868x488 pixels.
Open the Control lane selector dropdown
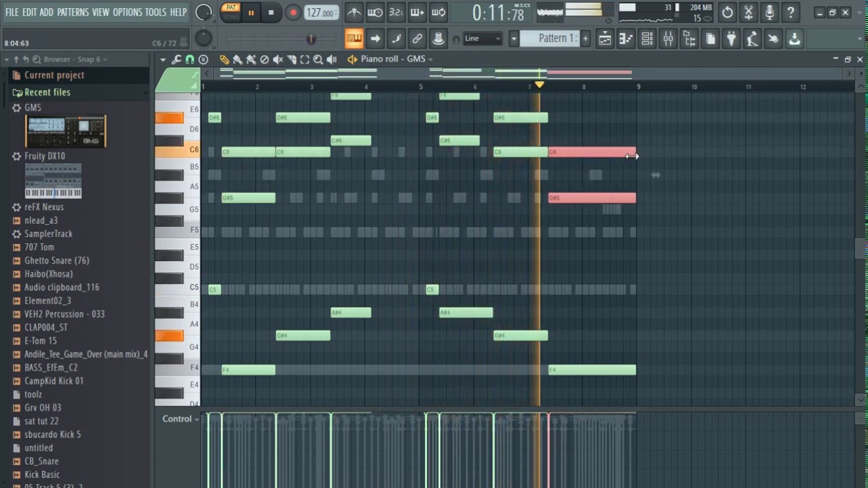click(x=181, y=419)
